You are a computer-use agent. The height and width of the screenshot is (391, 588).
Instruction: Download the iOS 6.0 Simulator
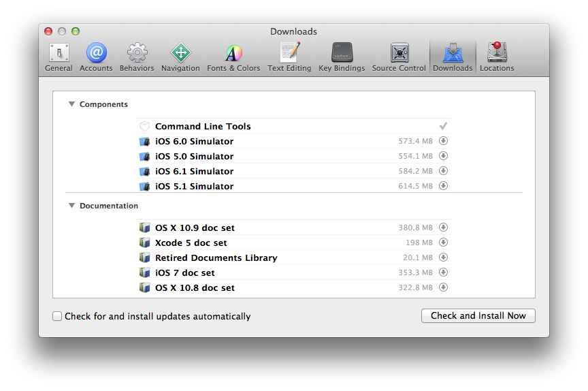point(443,141)
